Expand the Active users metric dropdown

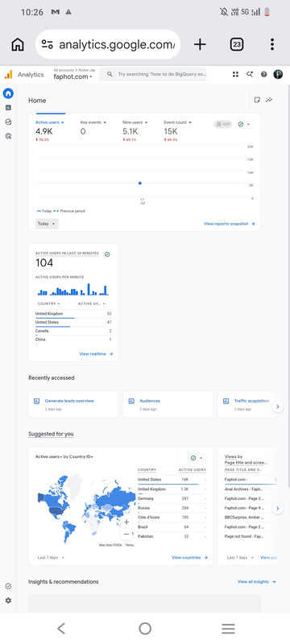pyautogui.click(x=50, y=122)
